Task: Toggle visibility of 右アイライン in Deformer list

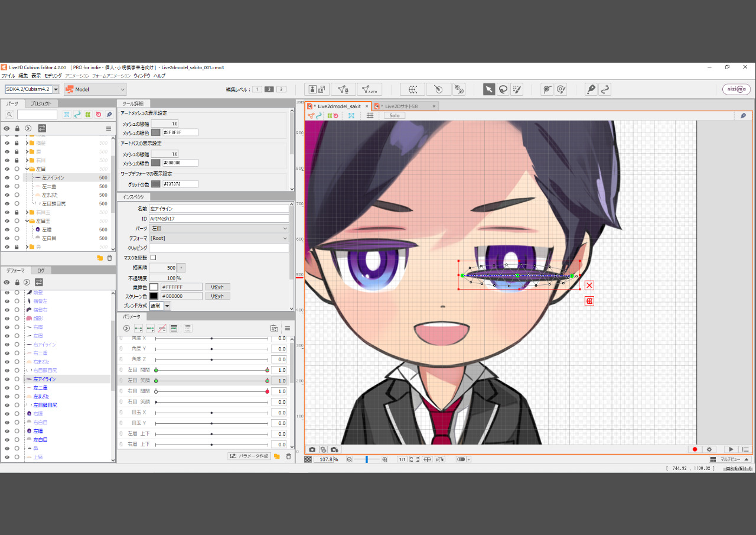Action: pyautogui.click(x=7, y=344)
